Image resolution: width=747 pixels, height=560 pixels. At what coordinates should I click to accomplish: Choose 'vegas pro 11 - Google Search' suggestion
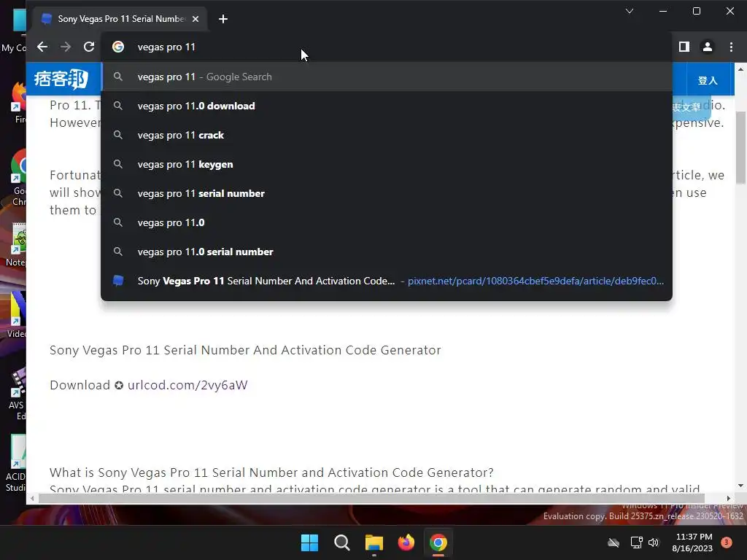(x=387, y=77)
